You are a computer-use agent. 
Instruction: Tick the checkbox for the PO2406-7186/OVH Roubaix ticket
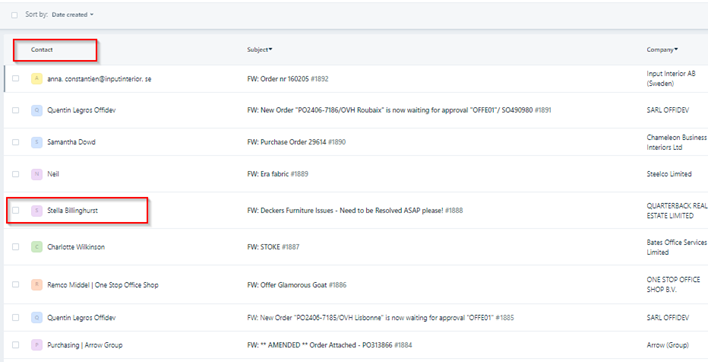[16, 110]
